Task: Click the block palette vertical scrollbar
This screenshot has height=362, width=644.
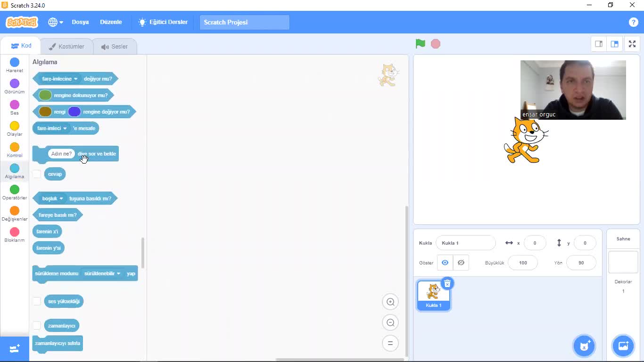Action: (x=143, y=253)
